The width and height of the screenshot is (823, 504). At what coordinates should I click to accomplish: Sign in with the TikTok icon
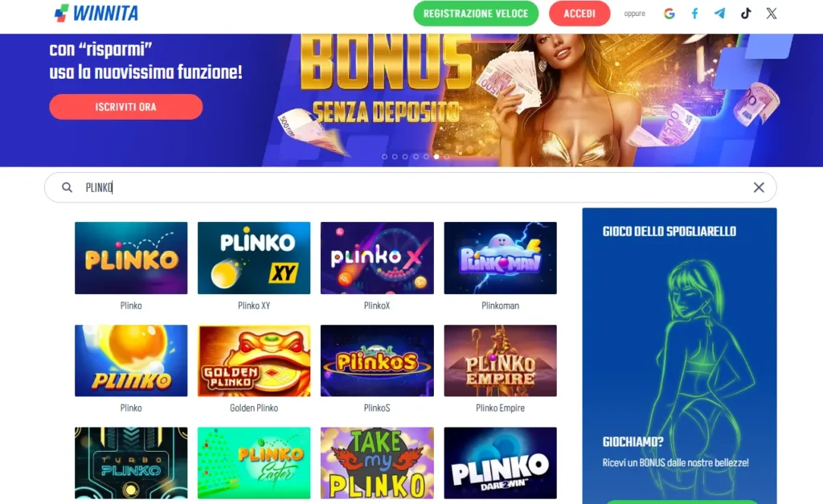[746, 14]
